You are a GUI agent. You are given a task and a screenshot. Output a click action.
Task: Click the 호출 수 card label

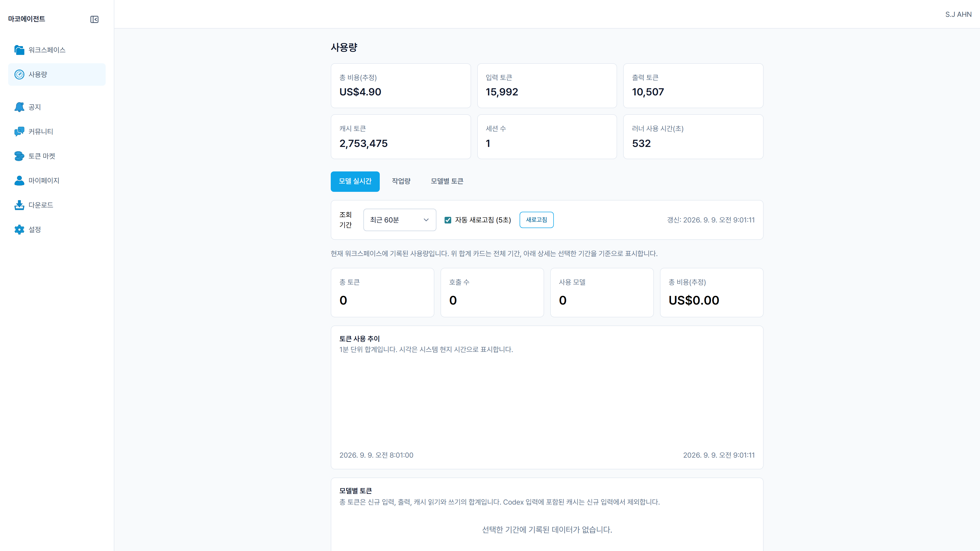tap(459, 282)
